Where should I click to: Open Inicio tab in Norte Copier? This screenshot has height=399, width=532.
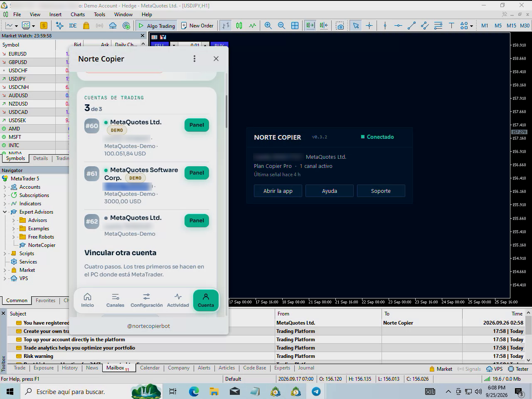tap(87, 300)
